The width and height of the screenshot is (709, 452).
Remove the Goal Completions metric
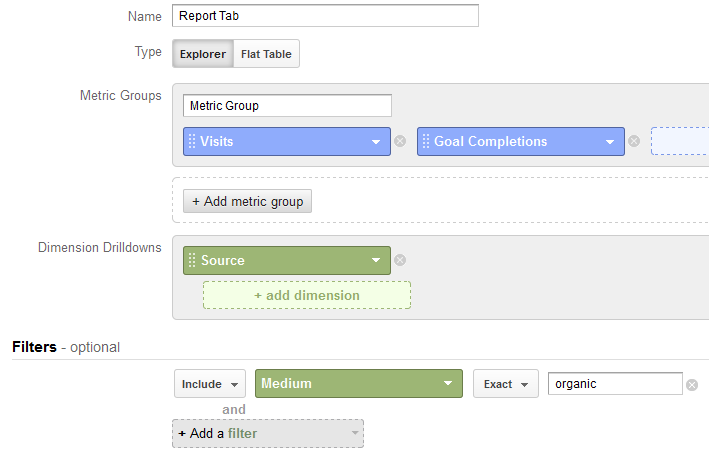click(634, 142)
